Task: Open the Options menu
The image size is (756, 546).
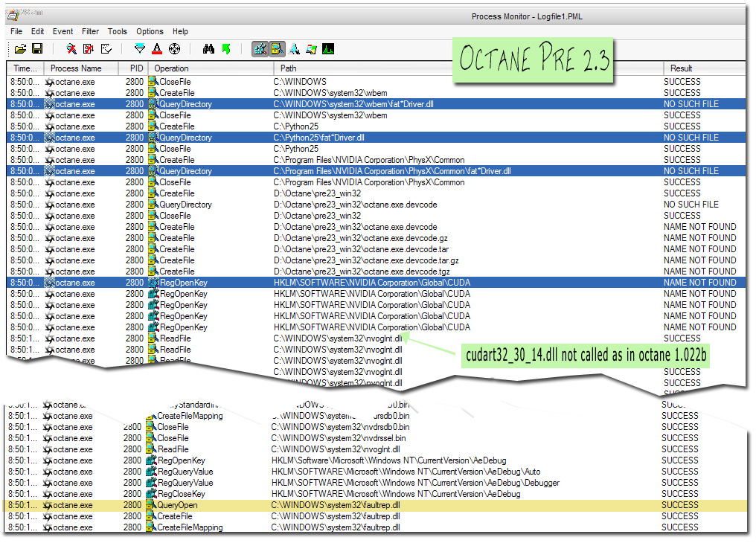Action: [x=150, y=31]
